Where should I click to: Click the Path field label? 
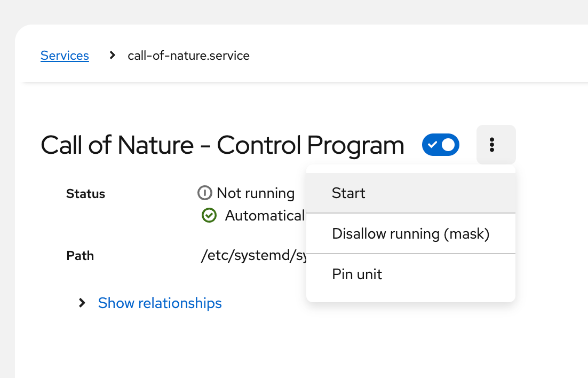click(x=80, y=256)
